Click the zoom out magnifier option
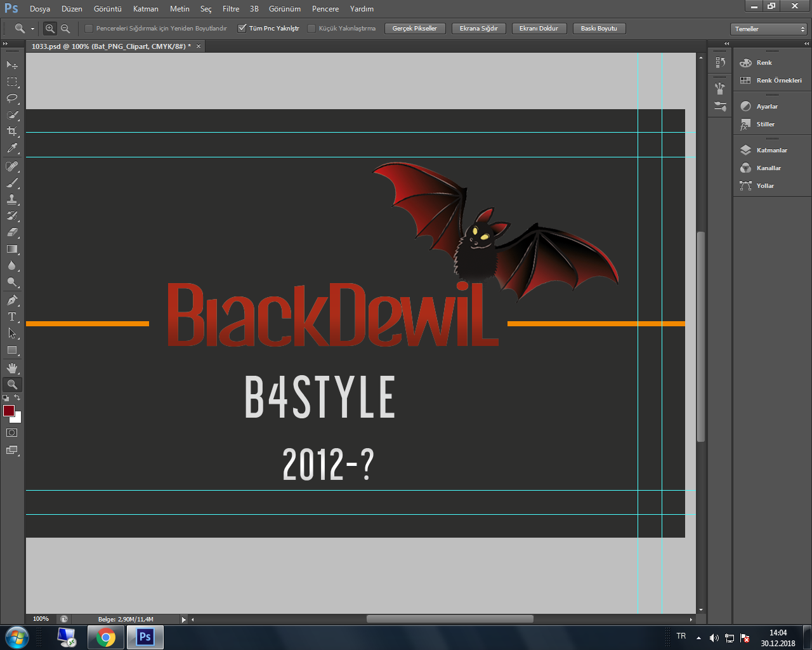The image size is (812, 650). [x=65, y=29]
